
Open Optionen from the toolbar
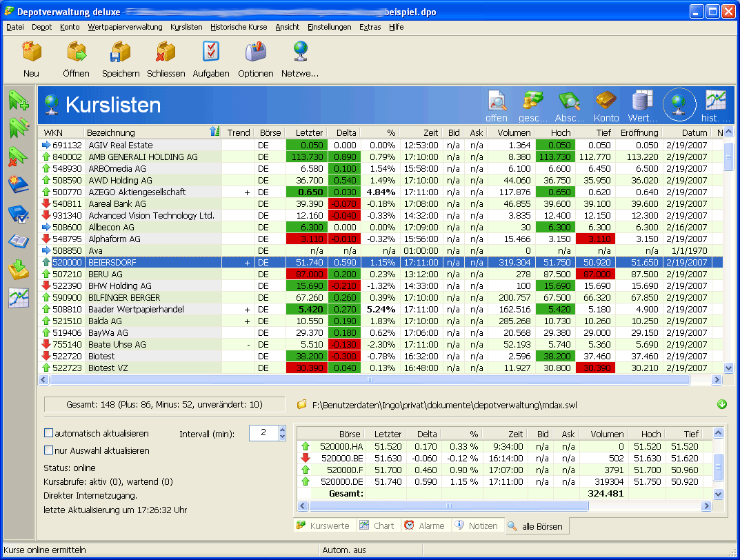(256, 52)
